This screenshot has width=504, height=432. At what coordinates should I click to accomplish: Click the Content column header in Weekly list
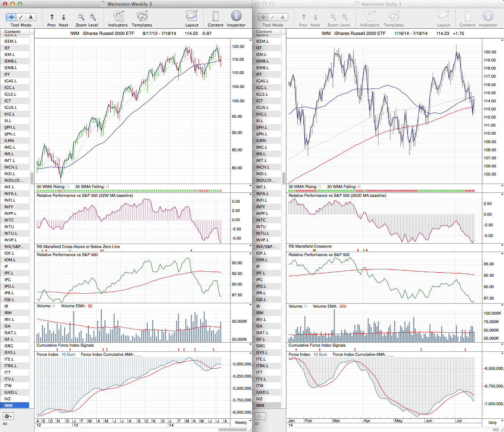pos(12,32)
